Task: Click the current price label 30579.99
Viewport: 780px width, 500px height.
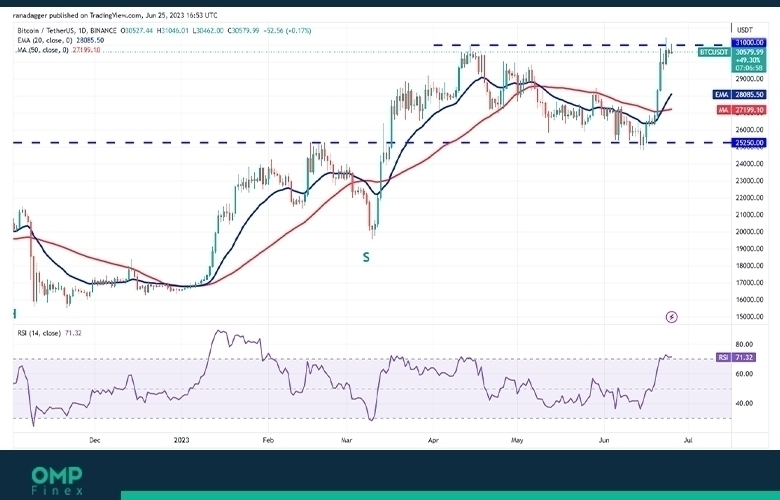Action: (x=749, y=52)
